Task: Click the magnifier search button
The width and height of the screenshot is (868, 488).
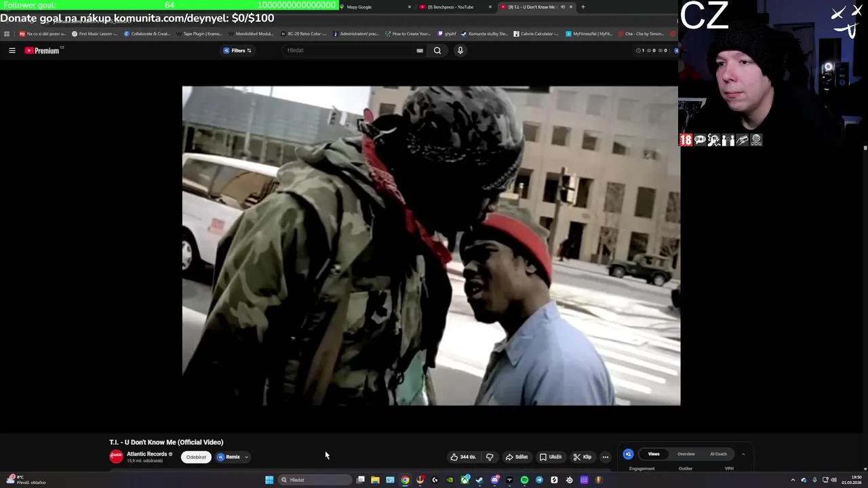Action: point(437,50)
